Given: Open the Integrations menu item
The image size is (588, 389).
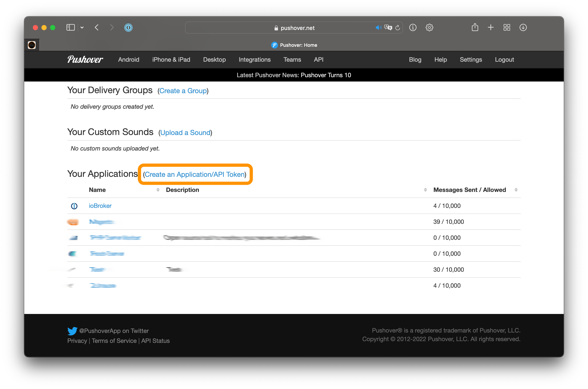Looking at the screenshot, I should (x=254, y=60).
